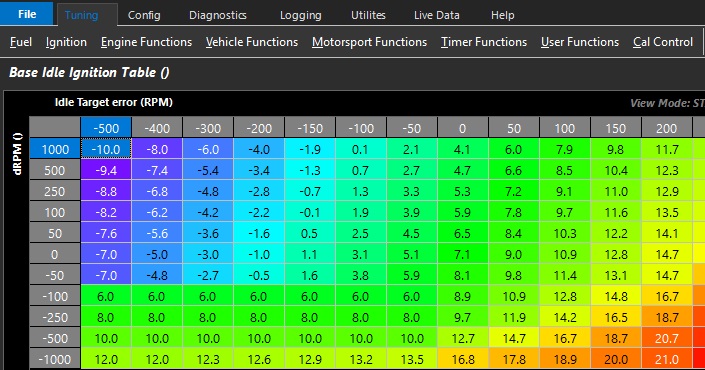705x370 pixels.
Task: Select the -500 column header
Action: 106,128
